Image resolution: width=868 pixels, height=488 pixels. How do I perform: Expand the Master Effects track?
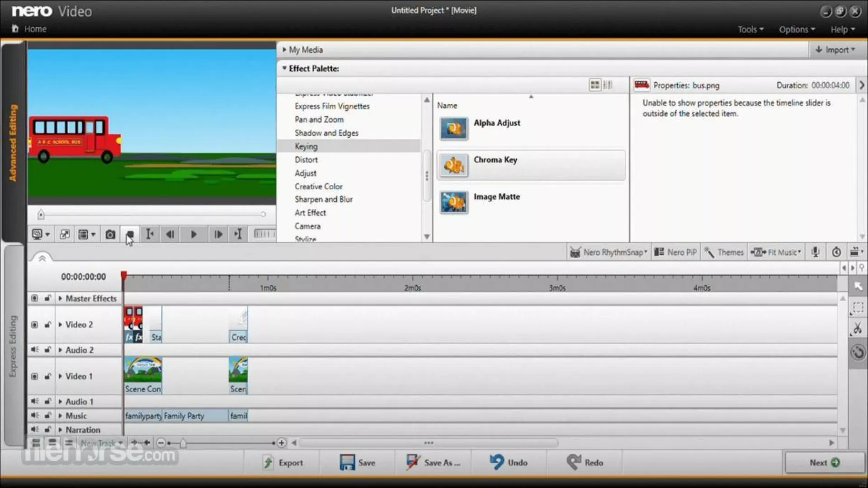click(x=60, y=299)
